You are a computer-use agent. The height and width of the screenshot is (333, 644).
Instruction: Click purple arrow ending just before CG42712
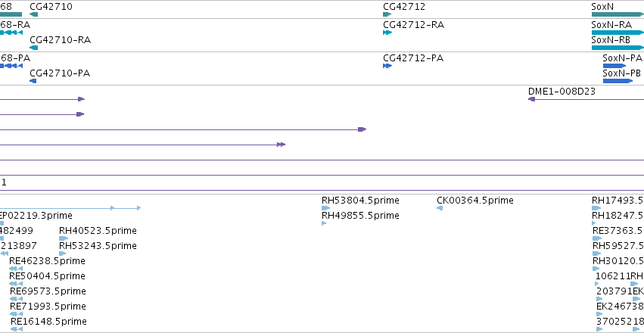[x=183, y=129]
